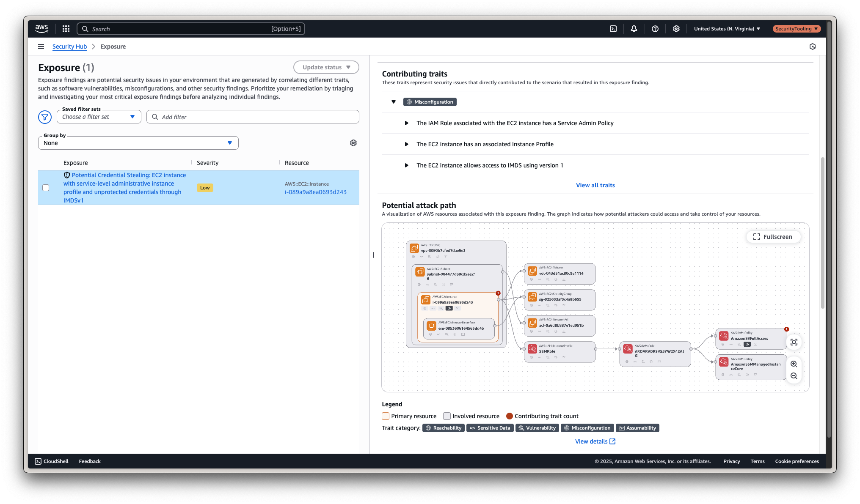860x504 pixels.
Task: Open the Update status dropdown
Action: 326,67
